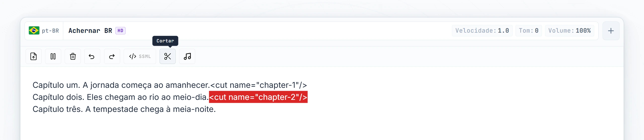
Task: Adjust the Volume 100% control
Action: (x=570, y=31)
